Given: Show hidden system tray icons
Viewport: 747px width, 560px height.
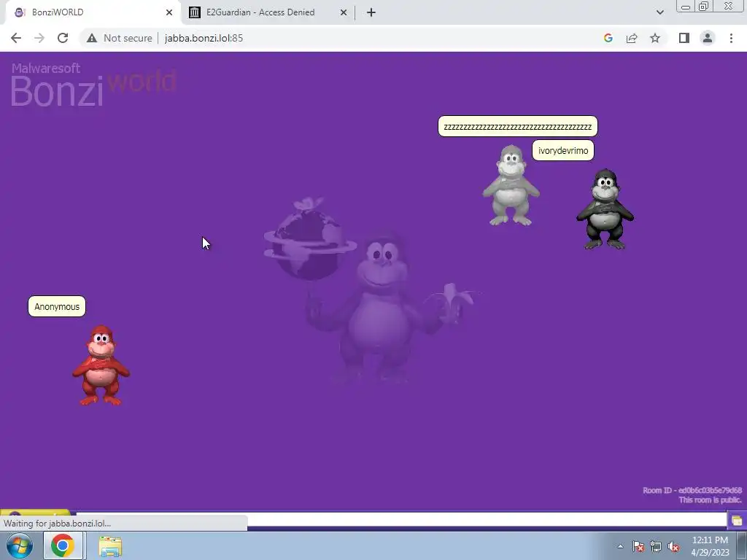Looking at the screenshot, I should coord(620,546).
